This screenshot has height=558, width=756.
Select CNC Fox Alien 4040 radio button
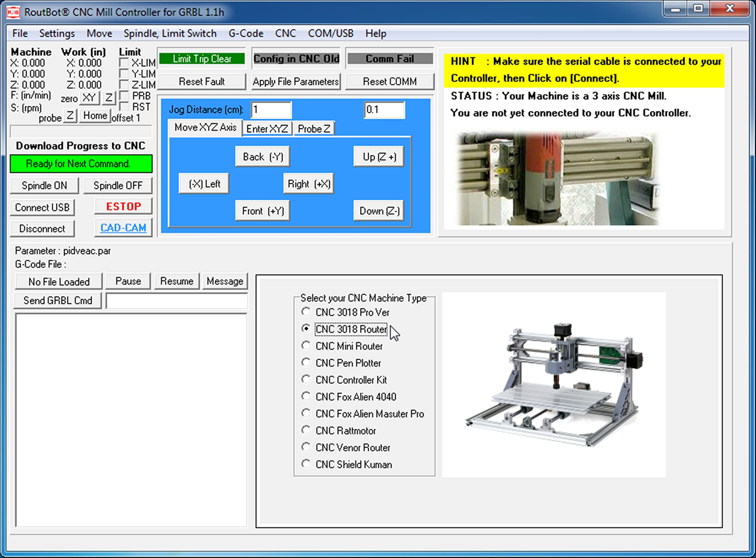(x=306, y=396)
